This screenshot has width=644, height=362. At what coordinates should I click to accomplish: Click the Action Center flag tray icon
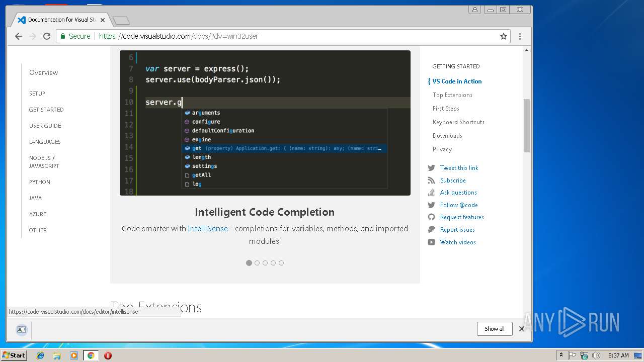click(x=572, y=355)
